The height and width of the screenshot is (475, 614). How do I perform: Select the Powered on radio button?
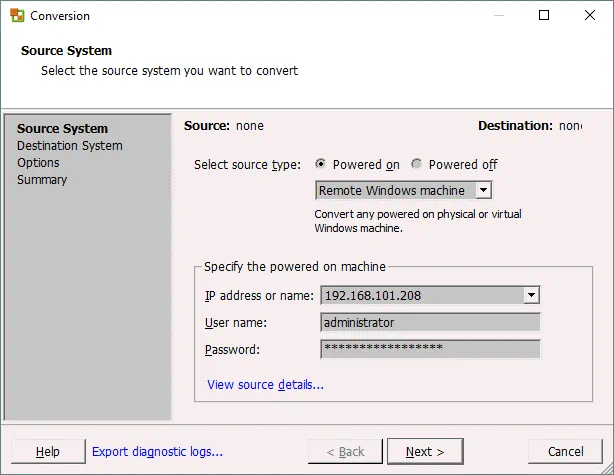click(321, 165)
